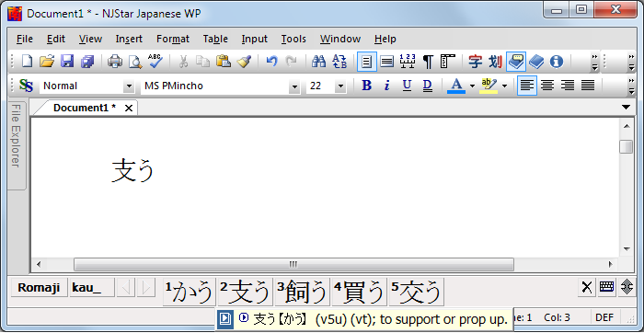Expand the MS PMincho font dropdown

coord(294,86)
